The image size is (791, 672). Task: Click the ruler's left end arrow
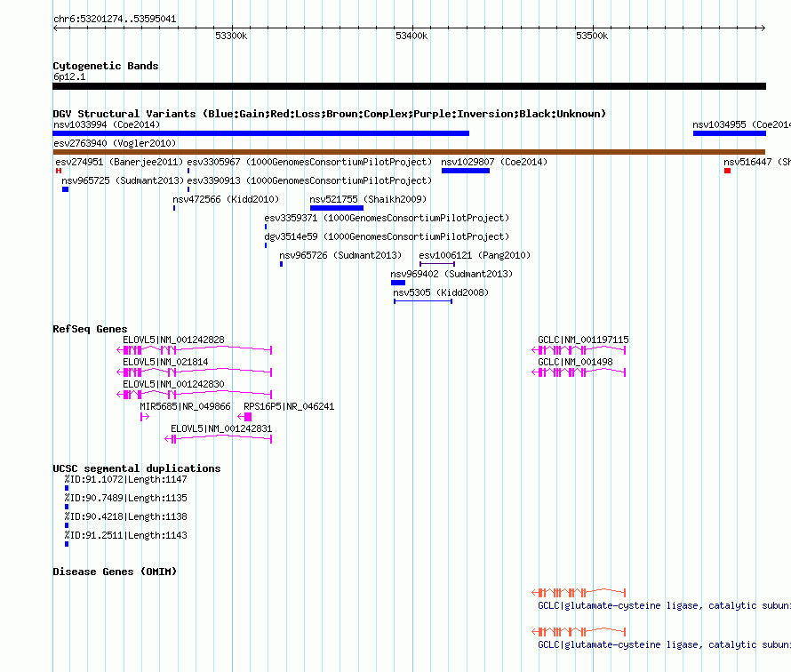pyautogui.click(x=55, y=28)
